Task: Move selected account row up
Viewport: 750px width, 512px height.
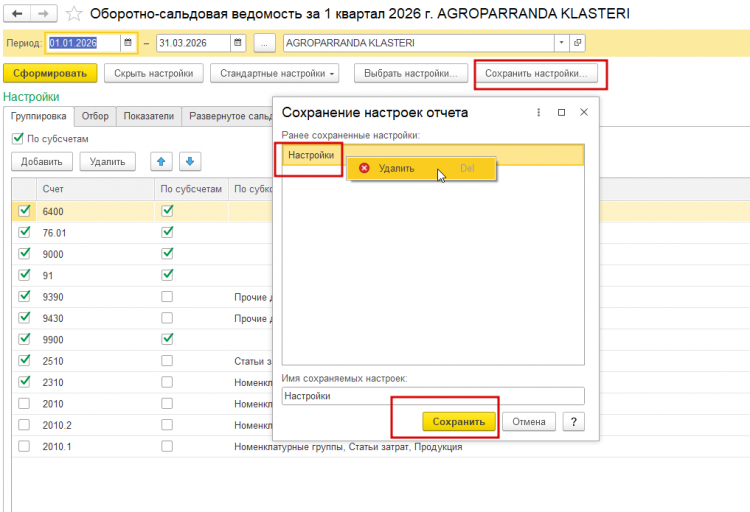Action: point(161,162)
